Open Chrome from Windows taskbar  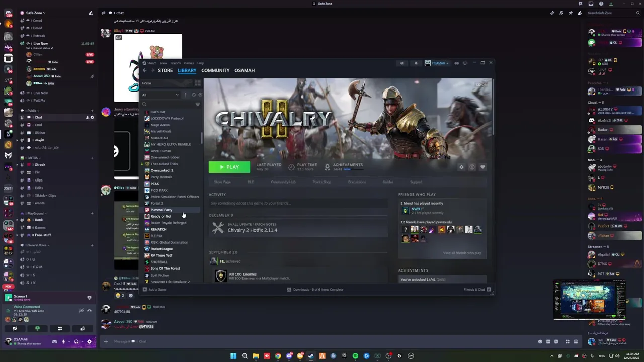[x=278, y=356]
